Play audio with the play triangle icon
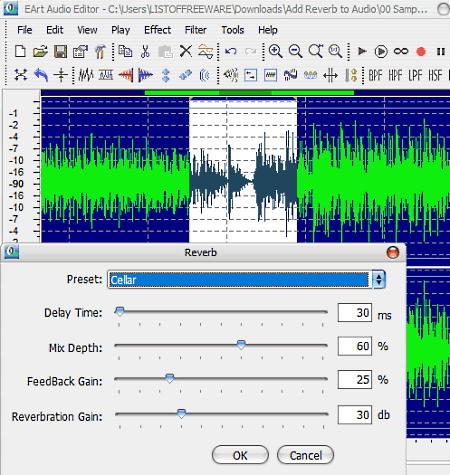Screen dimensions: 450x475 click(362, 51)
